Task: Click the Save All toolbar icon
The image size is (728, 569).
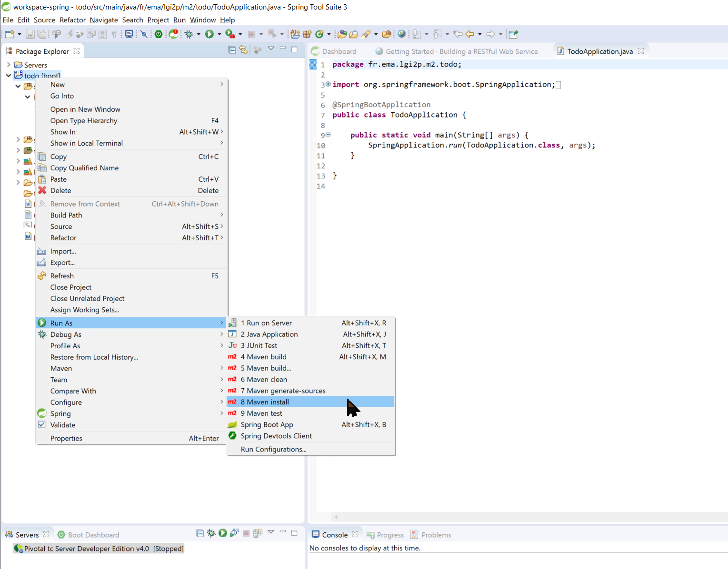Action: pyautogui.click(x=42, y=34)
